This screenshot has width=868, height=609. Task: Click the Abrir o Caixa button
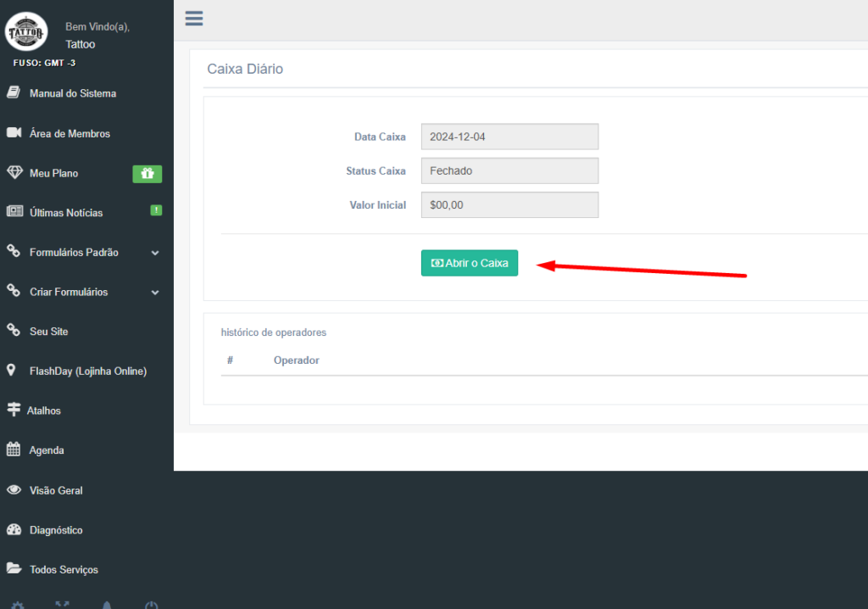470,263
